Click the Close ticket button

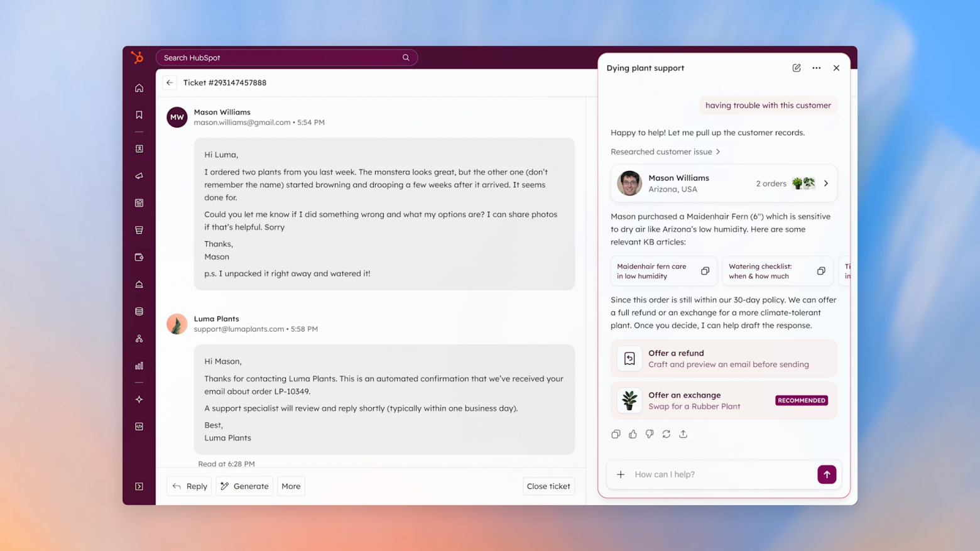pos(548,486)
